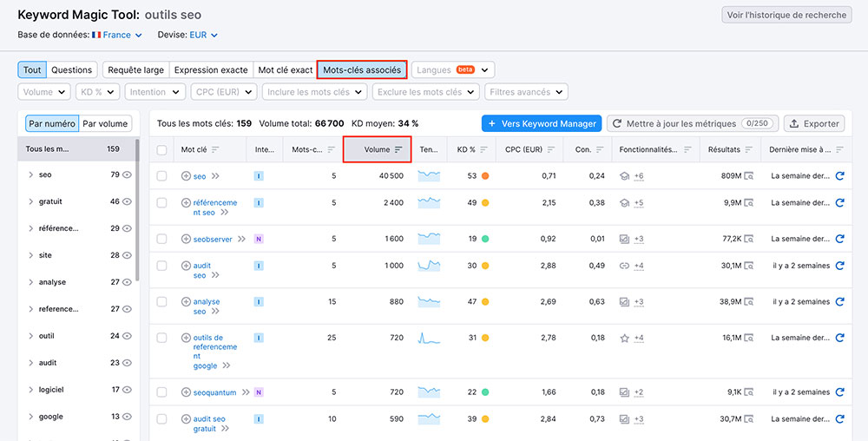Viewport: 868px width, 441px height.
Task: Sort by Volume column sort icon
Action: coord(398,149)
